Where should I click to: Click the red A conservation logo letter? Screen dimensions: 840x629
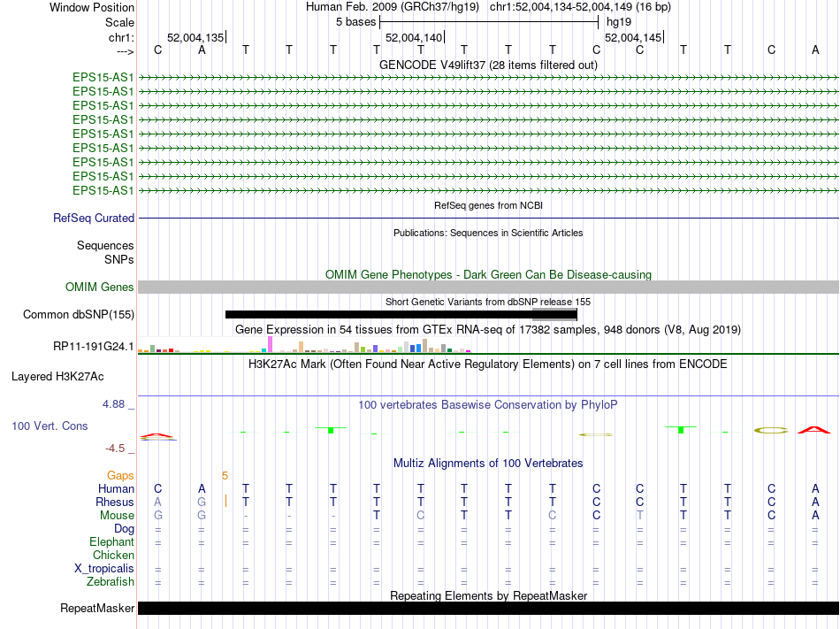click(x=814, y=430)
